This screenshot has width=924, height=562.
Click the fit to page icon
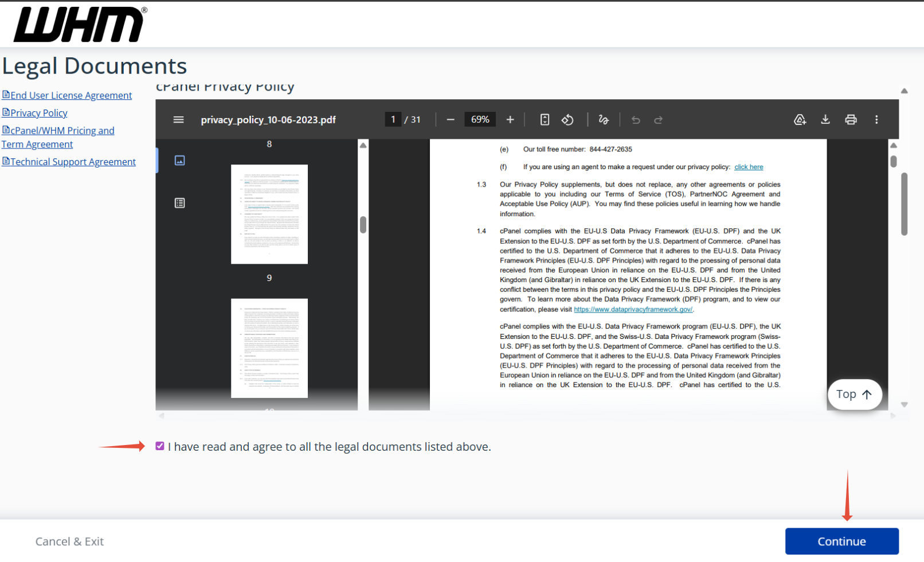point(545,120)
